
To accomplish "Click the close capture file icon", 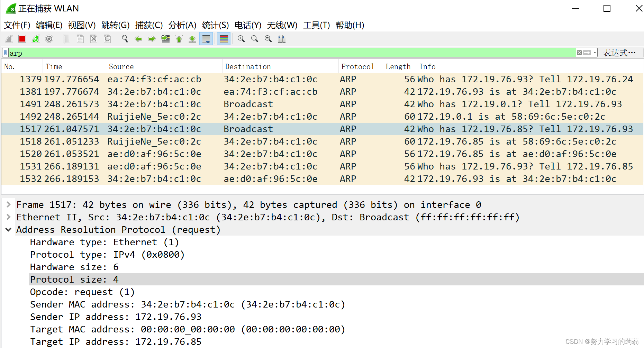I will coord(93,39).
